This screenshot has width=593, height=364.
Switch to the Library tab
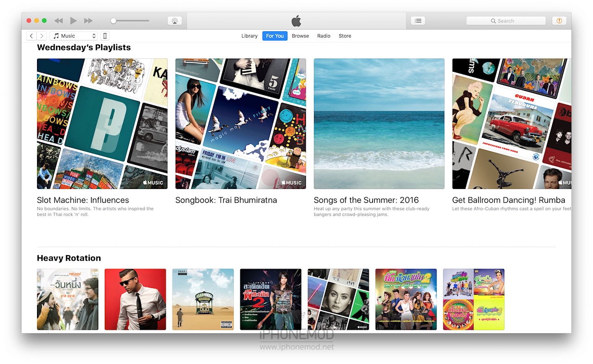pos(249,36)
